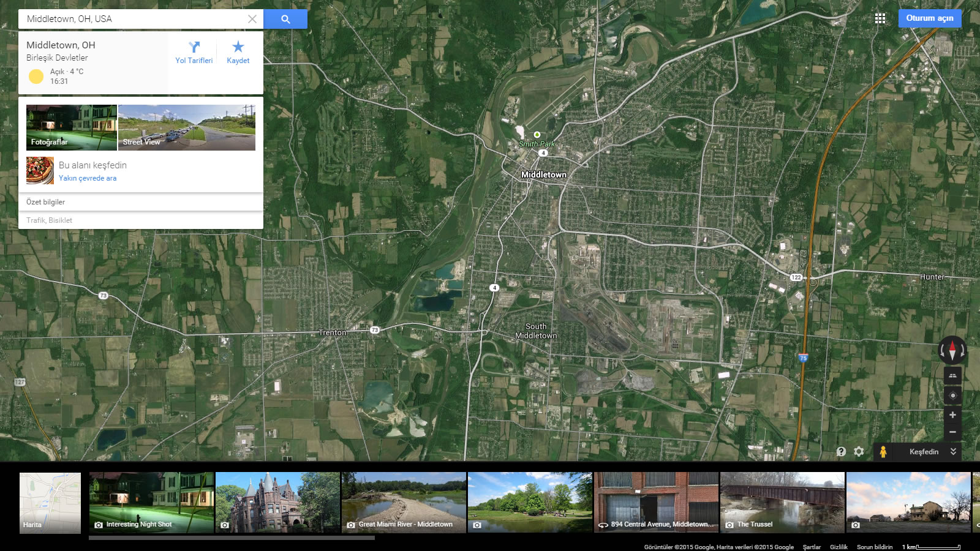
Task: Open the Google apps grid
Action: [x=880, y=18]
